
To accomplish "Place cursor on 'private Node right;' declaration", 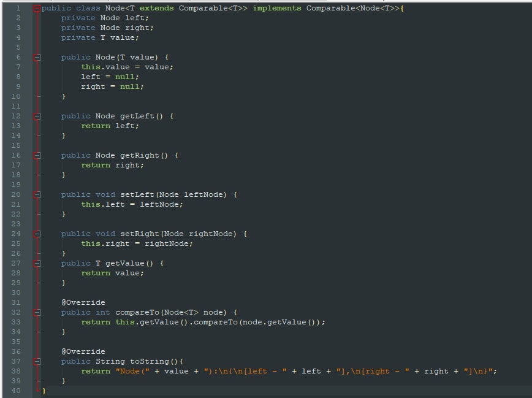I will pyautogui.click(x=107, y=28).
